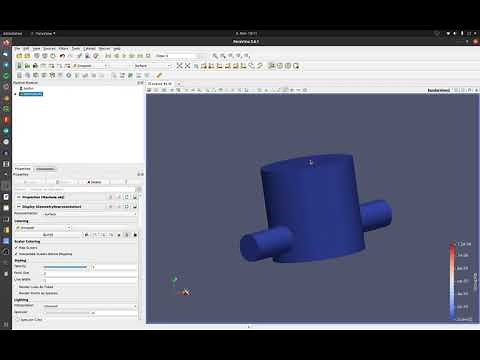This screenshot has height=360, width=480.
Task: Open the Surface representation dropdown in toolbar
Action: click(x=153, y=66)
